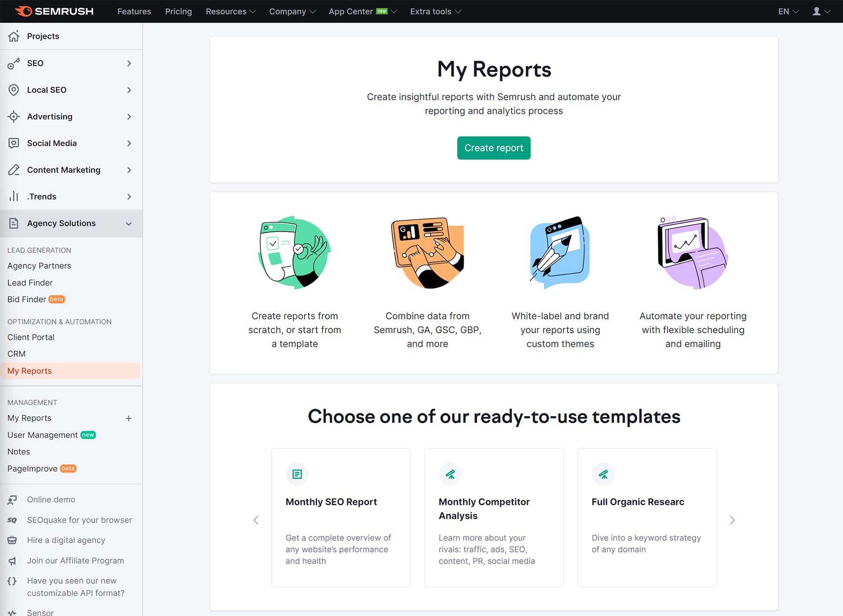This screenshot has width=843, height=616.
Task: Go to the Pricing menu item
Action: click(x=178, y=11)
